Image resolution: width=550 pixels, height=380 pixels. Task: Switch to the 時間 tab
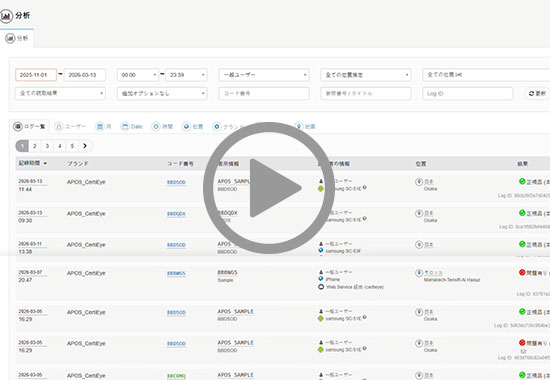162,126
